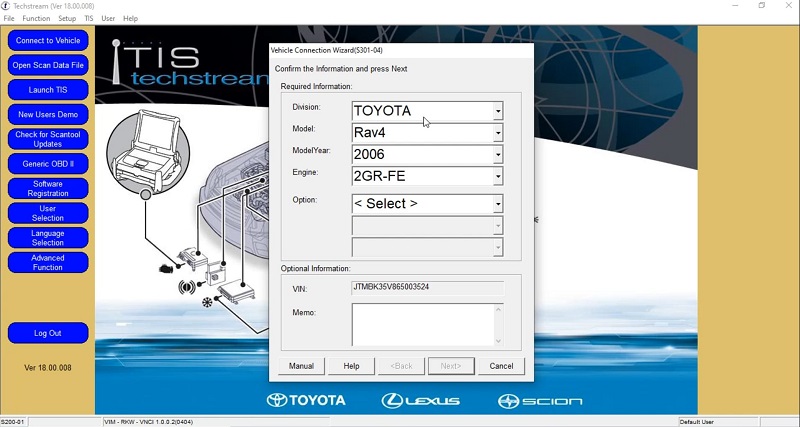Click the OBD connector plug icon
Viewport: 800px width, 427px height.
click(x=166, y=268)
